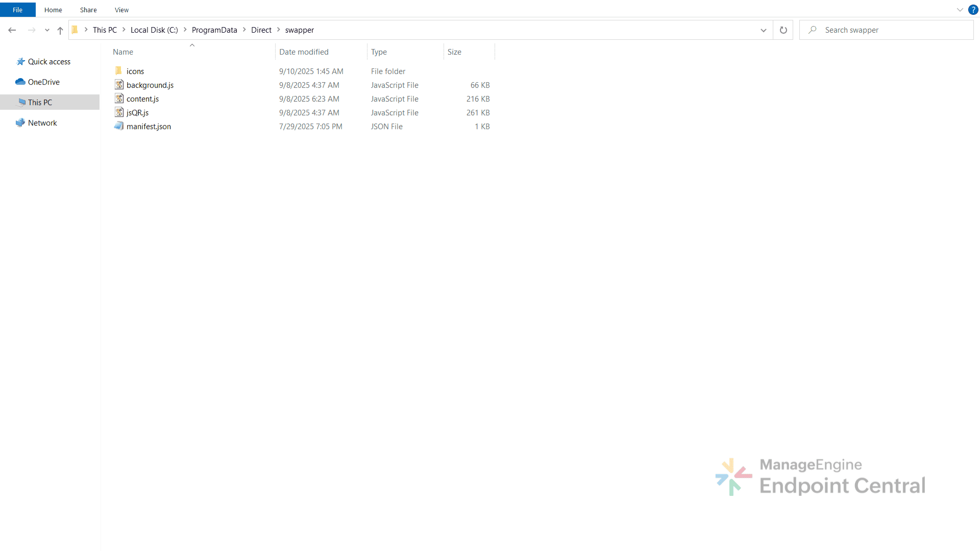Open the Recent locations dropdown arrow
The width and height of the screenshot is (980, 551).
click(x=47, y=30)
